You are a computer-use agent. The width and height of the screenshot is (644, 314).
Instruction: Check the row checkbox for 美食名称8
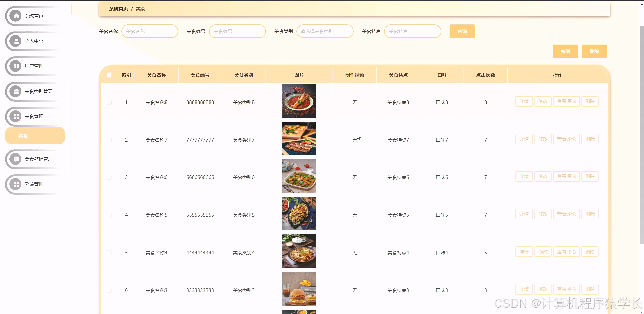tap(109, 102)
